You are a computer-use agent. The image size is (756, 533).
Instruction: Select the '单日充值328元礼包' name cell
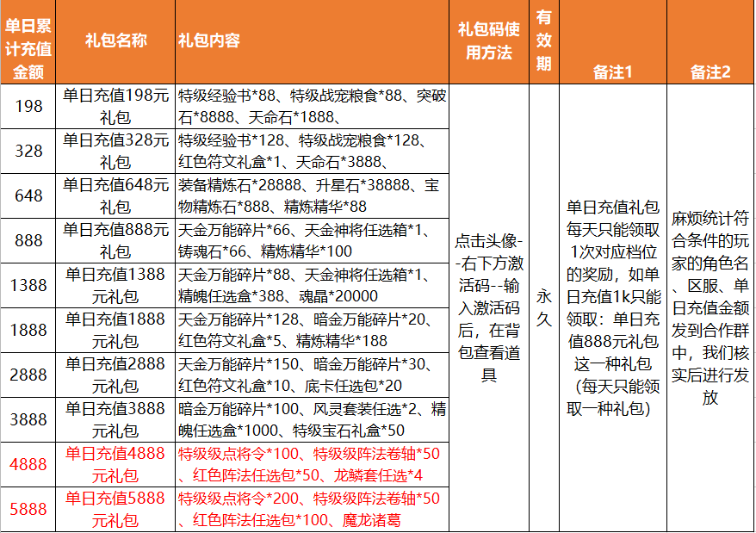pyautogui.click(x=115, y=151)
